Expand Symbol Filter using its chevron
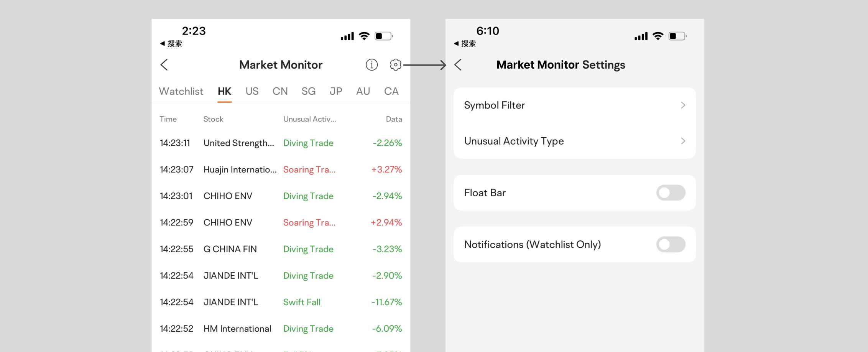The image size is (868, 352). (x=683, y=105)
